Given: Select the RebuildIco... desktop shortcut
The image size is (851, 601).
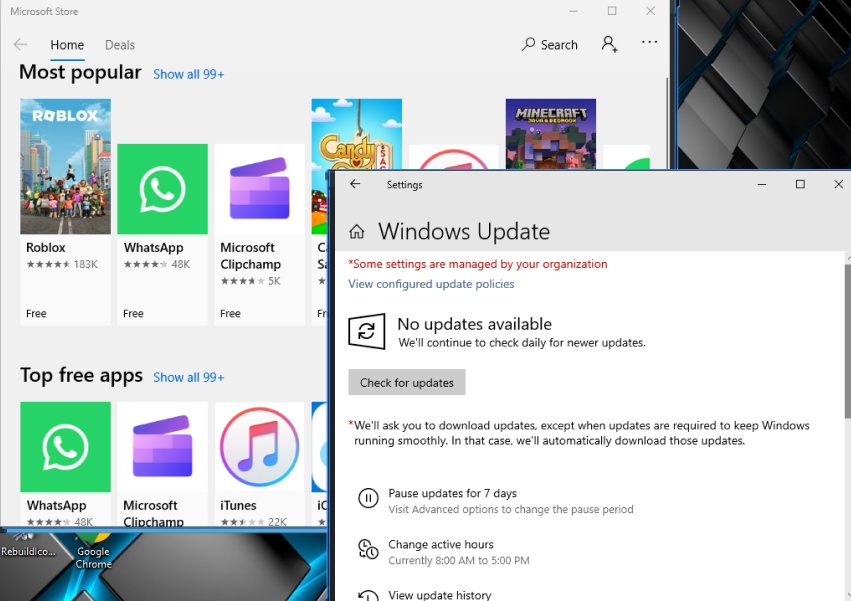Looking at the screenshot, I should point(28,546).
